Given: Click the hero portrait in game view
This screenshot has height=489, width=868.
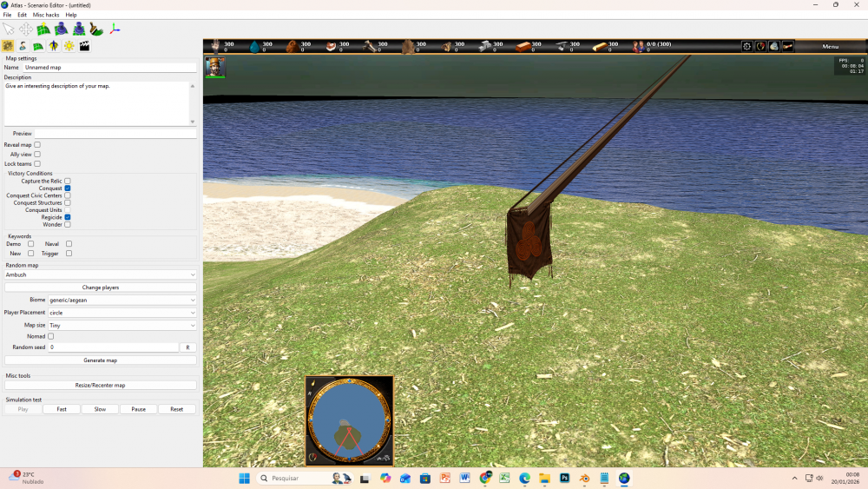Looking at the screenshot, I should point(214,67).
